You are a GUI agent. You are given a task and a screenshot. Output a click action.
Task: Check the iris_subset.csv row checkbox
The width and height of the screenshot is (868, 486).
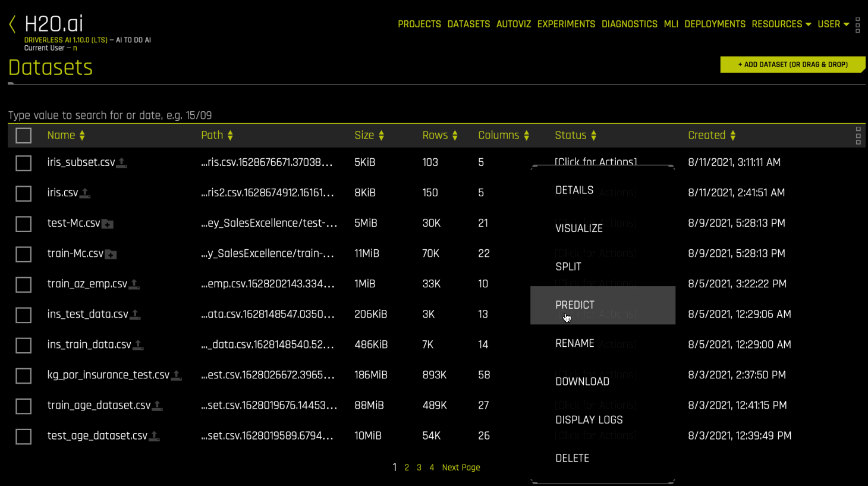[x=23, y=163]
